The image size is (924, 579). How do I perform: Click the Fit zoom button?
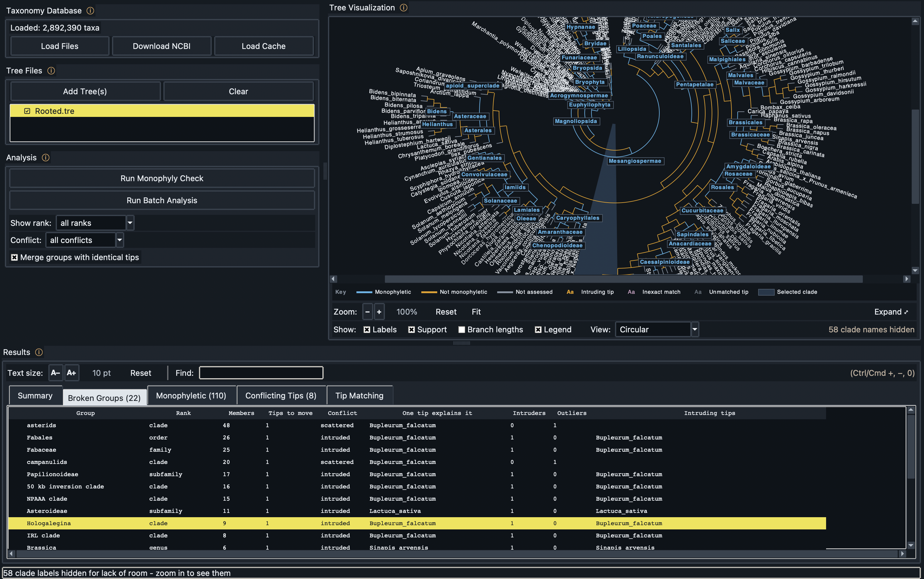tap(476, 312)
